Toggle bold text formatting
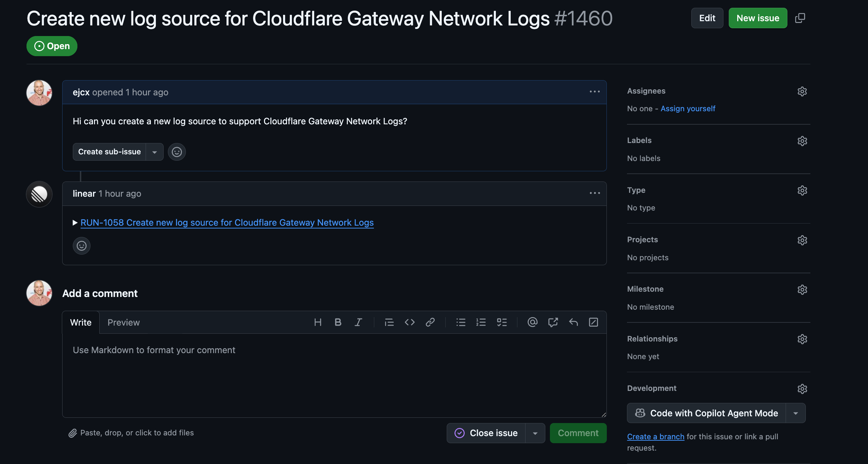 (x=338, y=322)
